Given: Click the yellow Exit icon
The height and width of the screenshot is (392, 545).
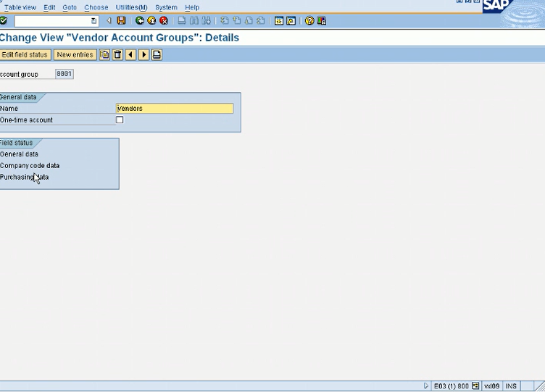Looking at the screenshot, I should 151,21.
